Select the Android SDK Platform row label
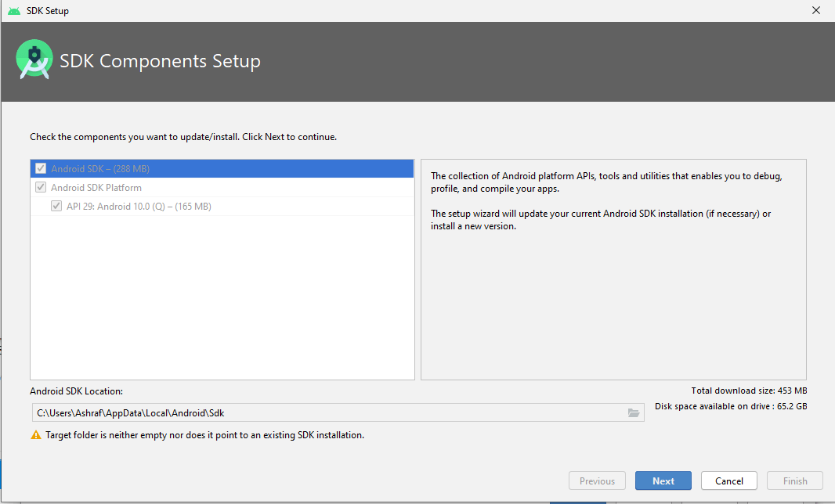The width and height of the screenshot is (835, 504). click(96, 188)
